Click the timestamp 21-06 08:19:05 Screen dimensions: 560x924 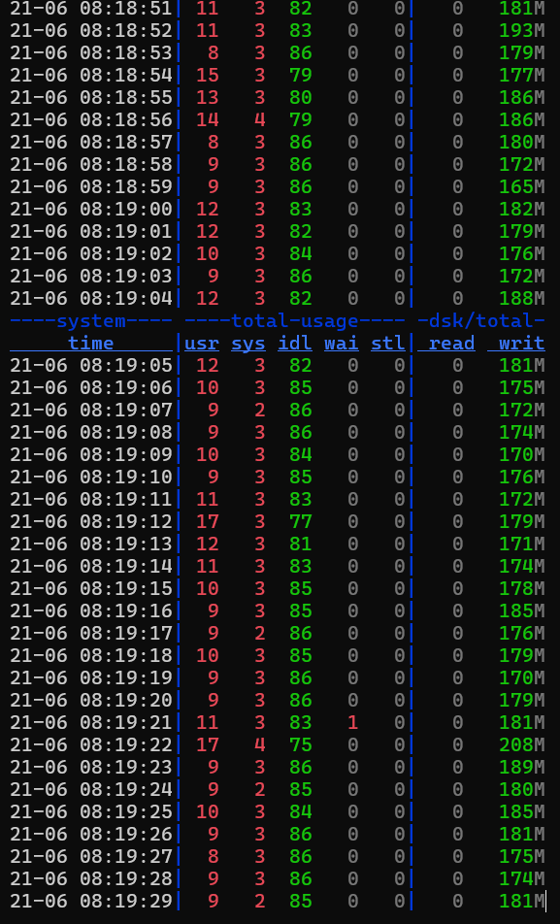tap(91, 366)
